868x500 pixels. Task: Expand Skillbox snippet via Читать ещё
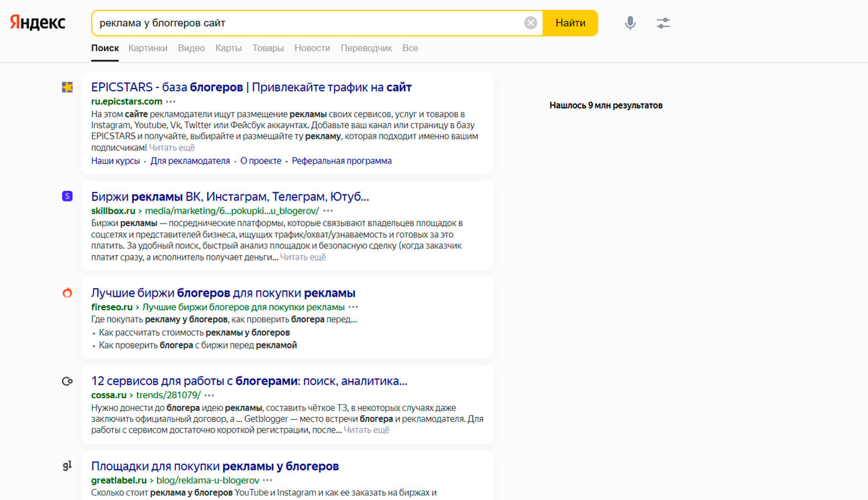pos(303,257)
